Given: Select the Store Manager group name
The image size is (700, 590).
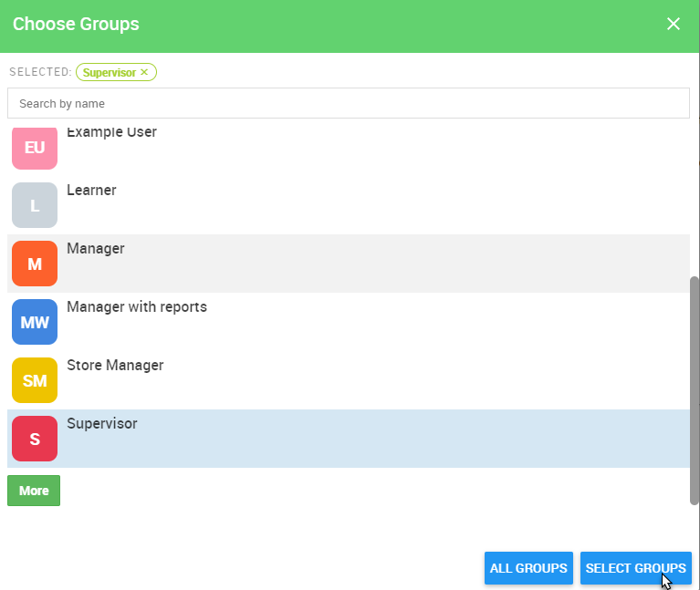Looking at the screenshot, I should 115,366.
